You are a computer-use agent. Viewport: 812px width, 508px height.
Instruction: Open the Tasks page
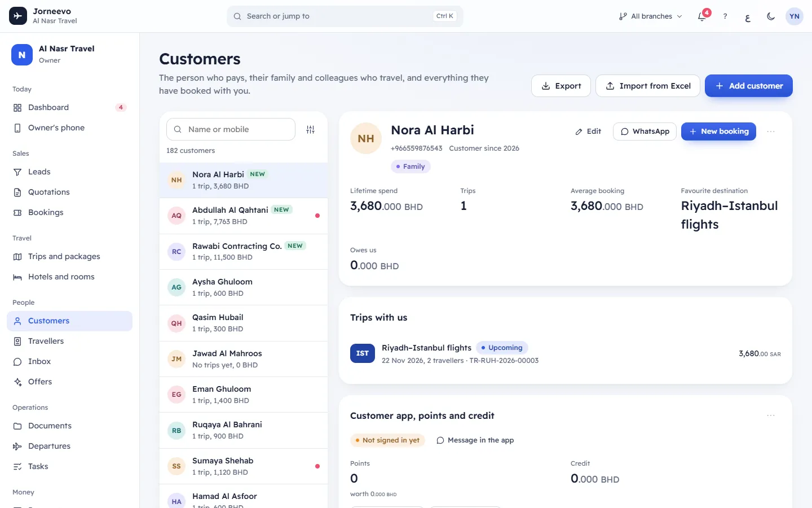[x=69, y=466]
